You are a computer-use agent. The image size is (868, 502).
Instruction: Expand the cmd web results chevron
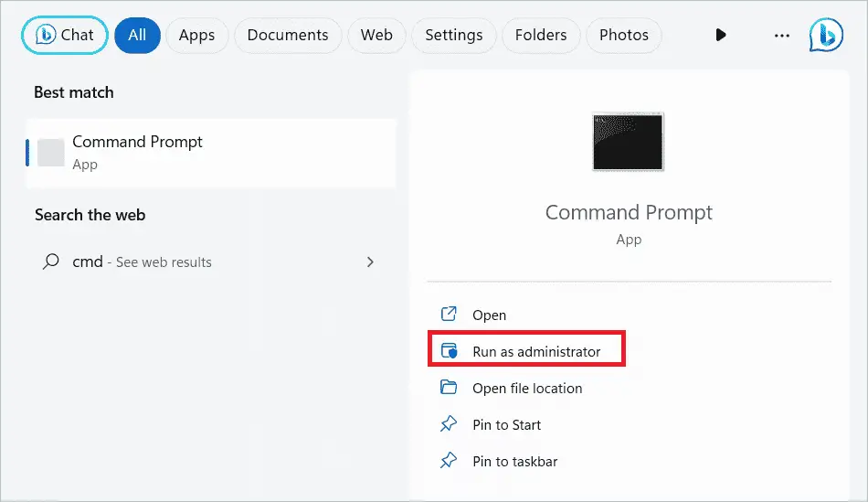tap(370, 262)
